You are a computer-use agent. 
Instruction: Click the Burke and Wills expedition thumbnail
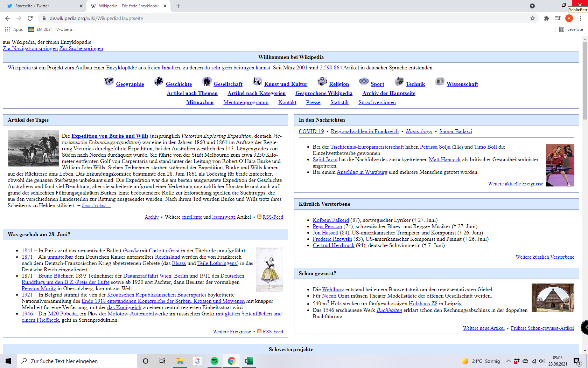point(33,148)
